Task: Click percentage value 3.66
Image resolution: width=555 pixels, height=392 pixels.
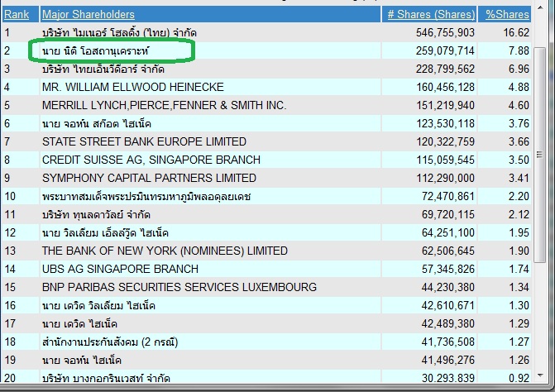Action: (x=519, y=141)
